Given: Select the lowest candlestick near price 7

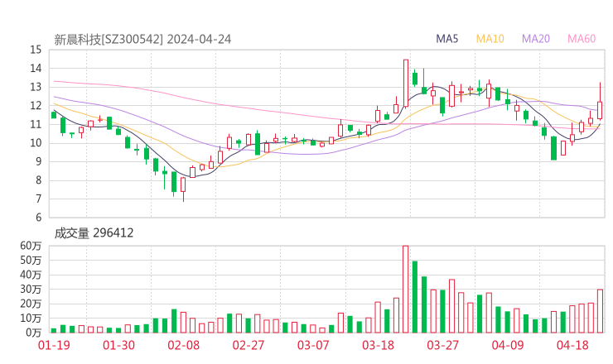Looking at the screenshot, I should pos(183,189).
